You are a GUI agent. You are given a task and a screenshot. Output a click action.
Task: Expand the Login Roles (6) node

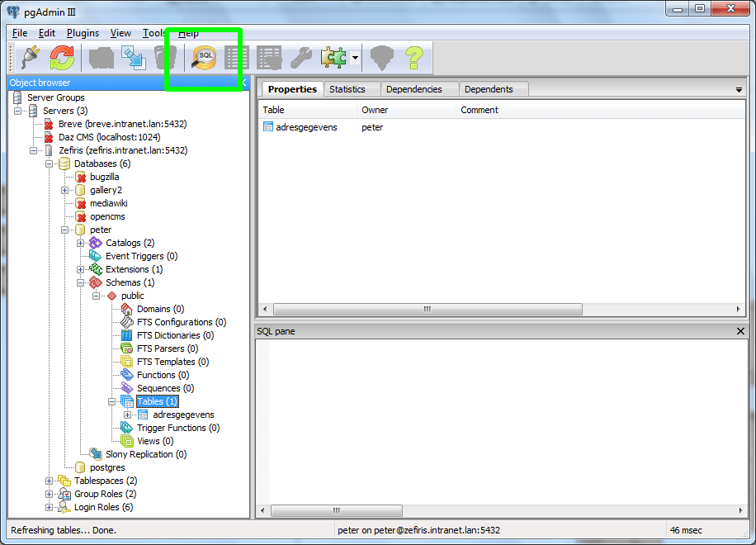tap(50, 507)
